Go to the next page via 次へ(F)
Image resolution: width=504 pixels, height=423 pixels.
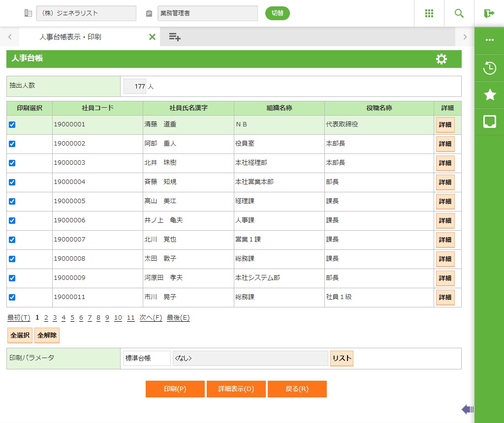coord(151,318)
